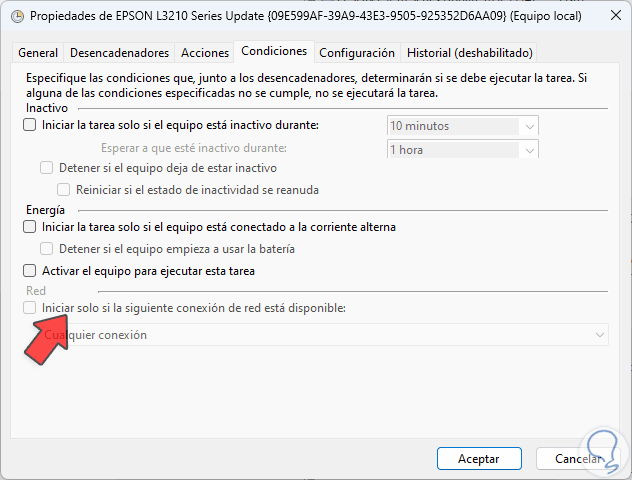Check 'Reiniciar si el estado de inactividad se reanuda'
Image resolution: width=632 pixels, height=480 pixels.
(65, 190)
